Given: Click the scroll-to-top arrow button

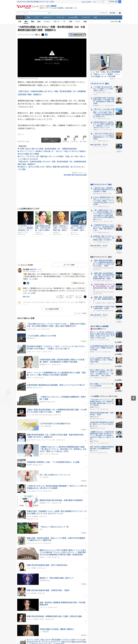Looking at the screenshot, I should pyautogui.click(x=133, y=398).
